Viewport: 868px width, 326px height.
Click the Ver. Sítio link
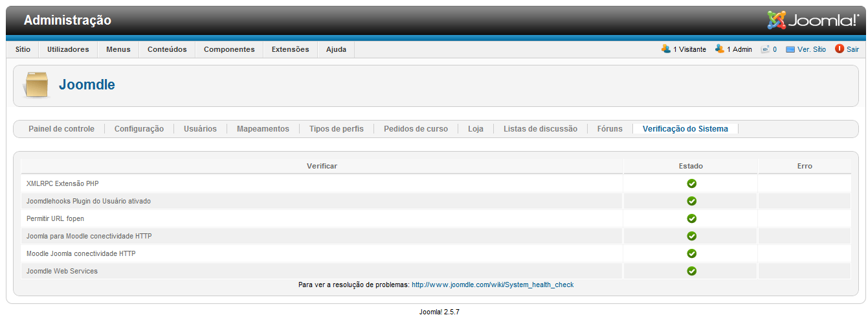[811, 49]
